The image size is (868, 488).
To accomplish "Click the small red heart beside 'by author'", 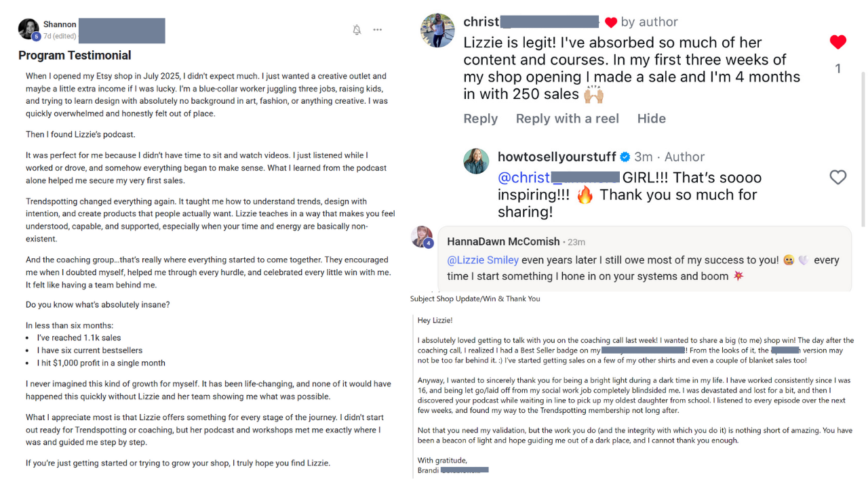I will click(610, 22).
